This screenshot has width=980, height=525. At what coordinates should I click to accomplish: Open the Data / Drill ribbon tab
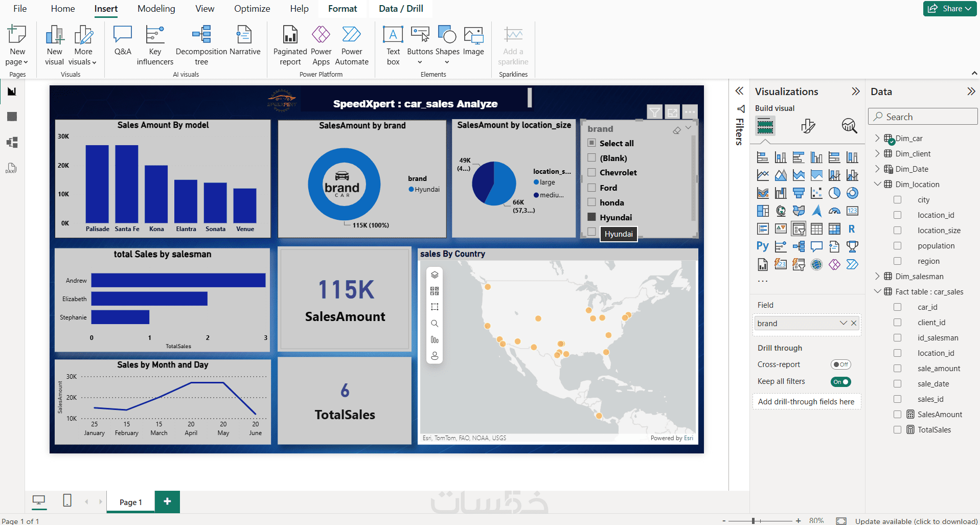[401, 9]
